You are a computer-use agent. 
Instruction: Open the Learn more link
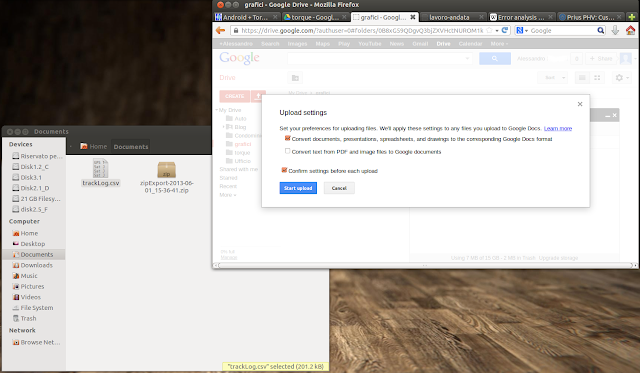pos(558,128)
